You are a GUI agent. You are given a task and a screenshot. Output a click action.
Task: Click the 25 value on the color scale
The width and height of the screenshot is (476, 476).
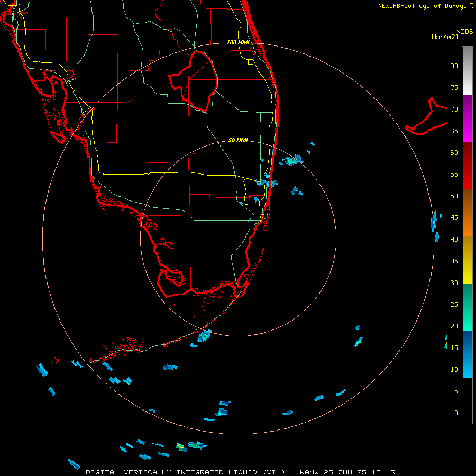454,305
